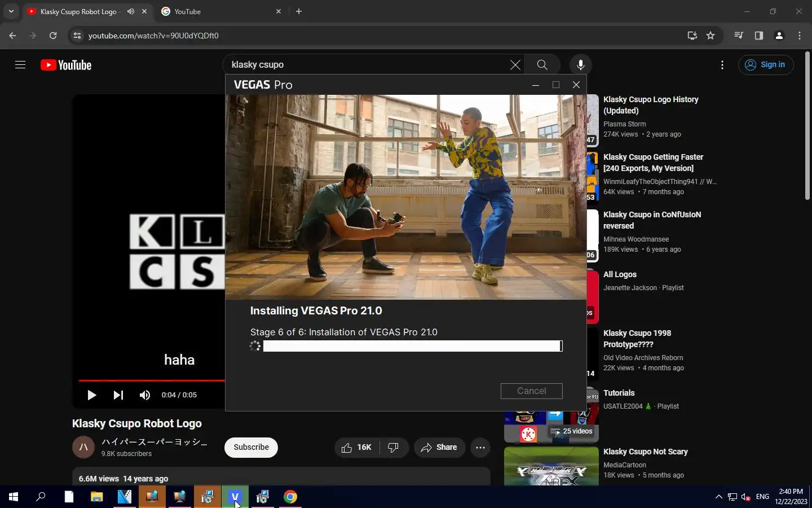Close the second YouTube tab
Image resolution: width=812 pixels, height=508 pixels.
pyautogui.click(x=279, y=11)
